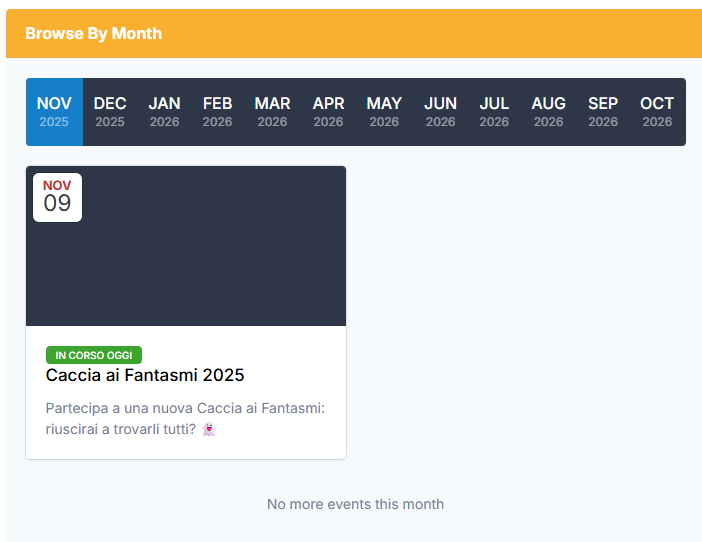The width and height of the screenshot is (702, 542).
Task: Switch to the JUN 2026 tab
Action: point(440,112)
